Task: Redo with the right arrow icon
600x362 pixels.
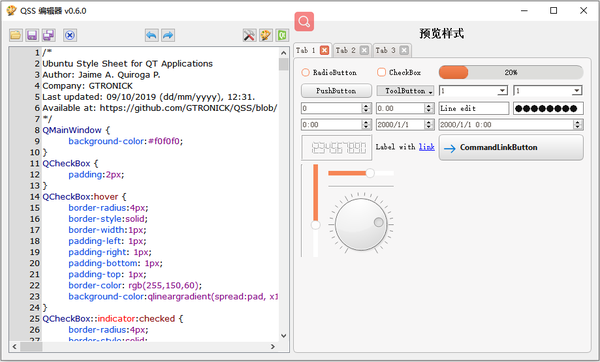Action: point(168,35)
